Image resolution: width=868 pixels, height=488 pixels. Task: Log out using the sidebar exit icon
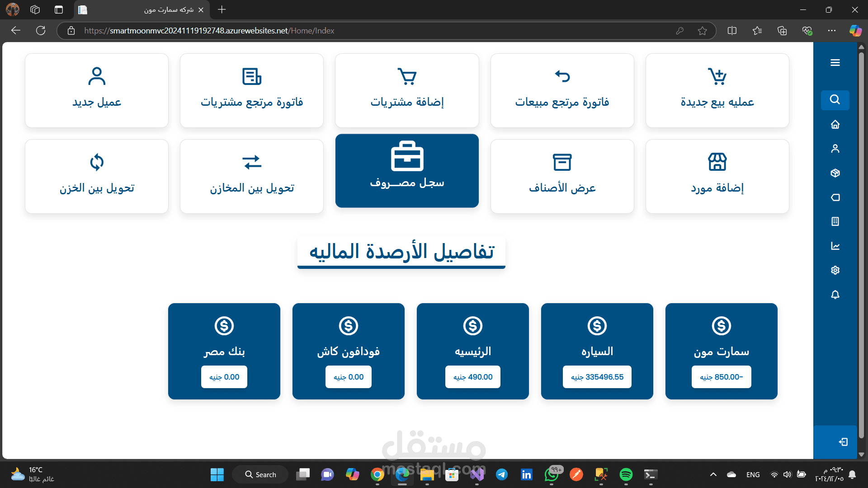coord(844,442)
